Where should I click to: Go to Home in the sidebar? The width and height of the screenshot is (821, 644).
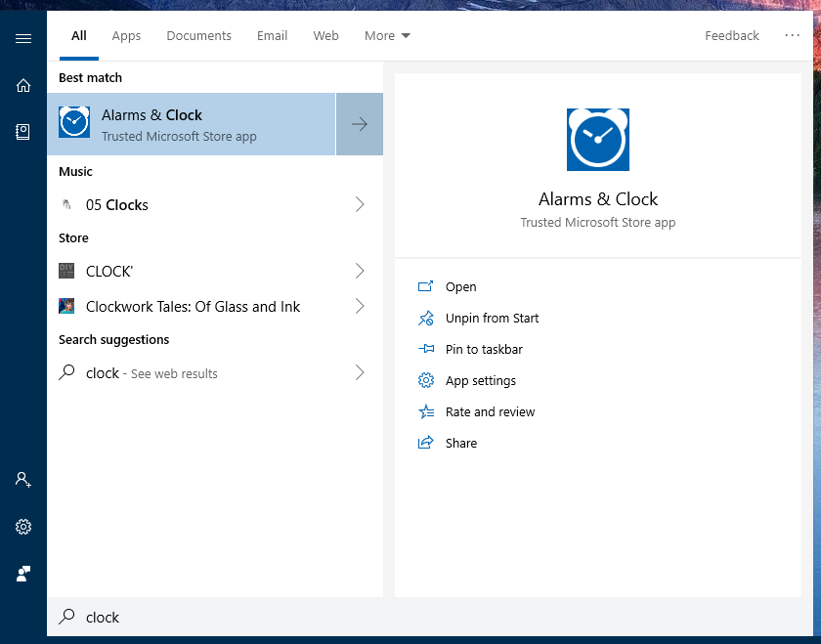coord(23,85)
